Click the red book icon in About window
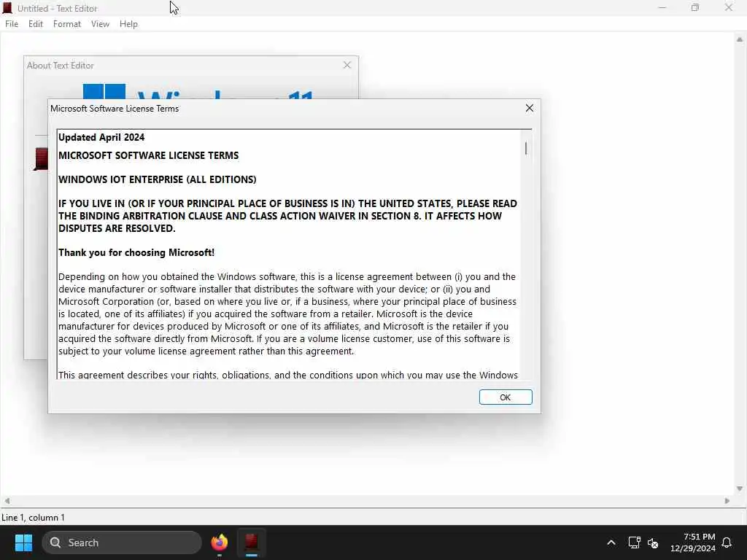Viewport: 747px width, 560px height. click(x=41, y=158)
